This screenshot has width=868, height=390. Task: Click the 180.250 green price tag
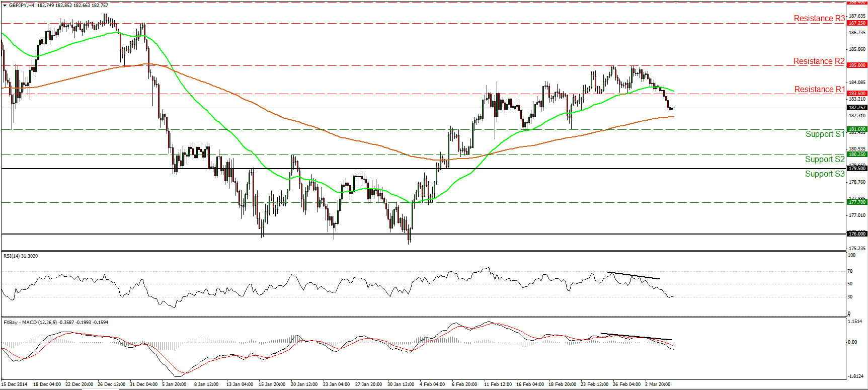857,154
